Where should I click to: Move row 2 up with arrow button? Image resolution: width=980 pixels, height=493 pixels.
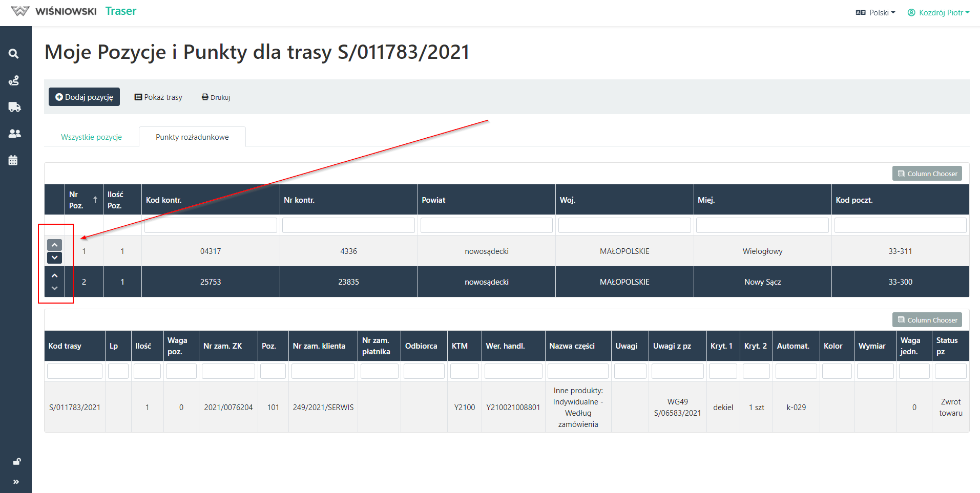click(54, 275)
